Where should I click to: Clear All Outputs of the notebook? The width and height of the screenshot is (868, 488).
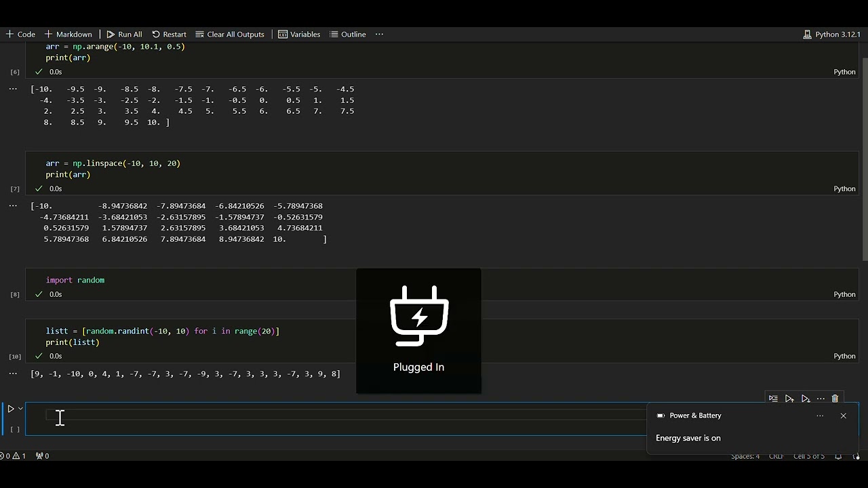coord(230,34)
